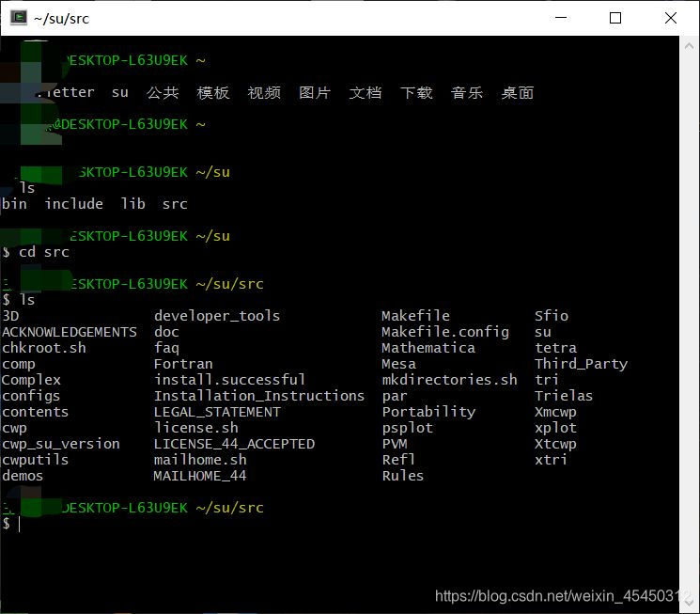Click the 文档 folder name

coord(366,93)
